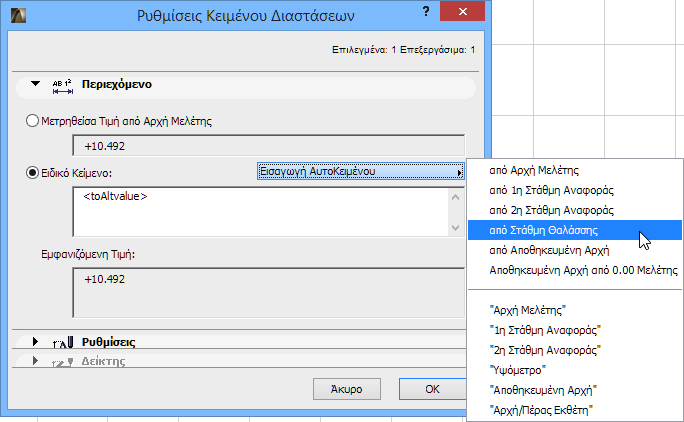Expand the Δείκτης panel

pyautogui.click(x=35, y=360)
